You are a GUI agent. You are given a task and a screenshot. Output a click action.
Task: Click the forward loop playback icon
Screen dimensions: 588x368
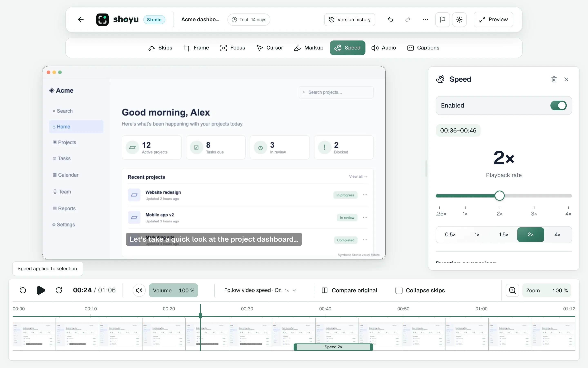pos(59,290)
